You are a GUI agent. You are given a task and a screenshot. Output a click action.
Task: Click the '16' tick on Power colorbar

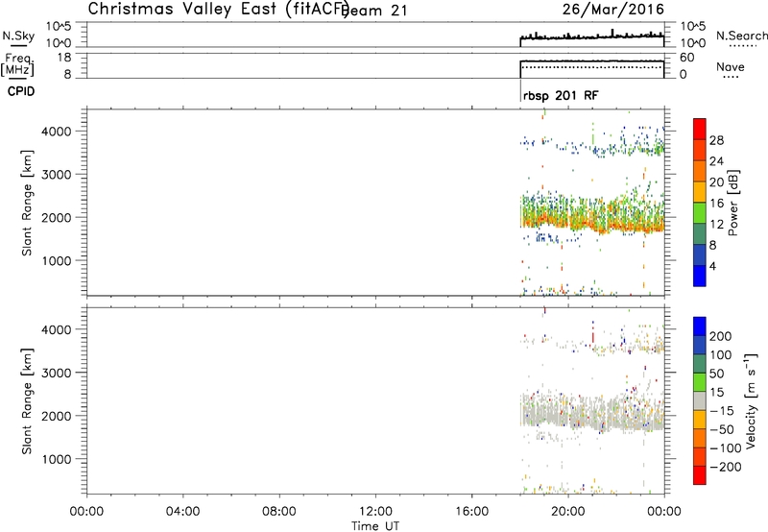[716, 204]
